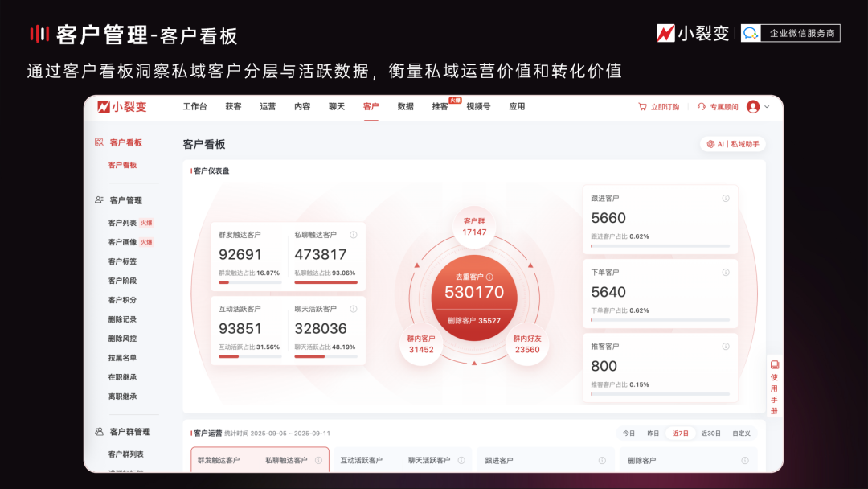Viewport: 868px width, 489px height.
Task: Click the 去重客户 530170 central circle
Action: (x=473, y=291)
